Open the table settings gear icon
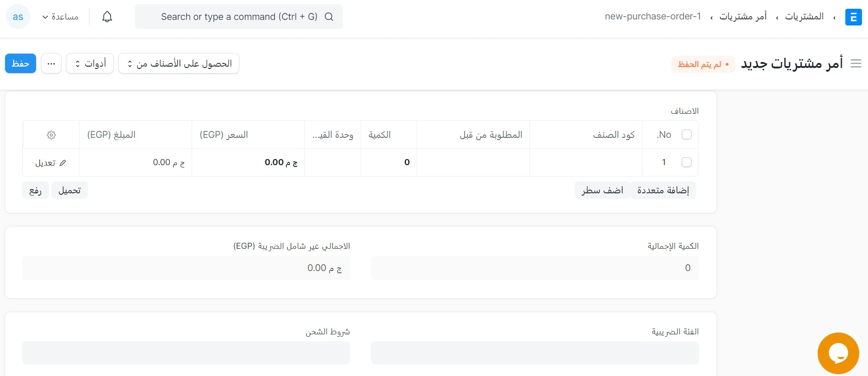The height and width of the screenshot is (376, 868). click(x=51, y=135)
